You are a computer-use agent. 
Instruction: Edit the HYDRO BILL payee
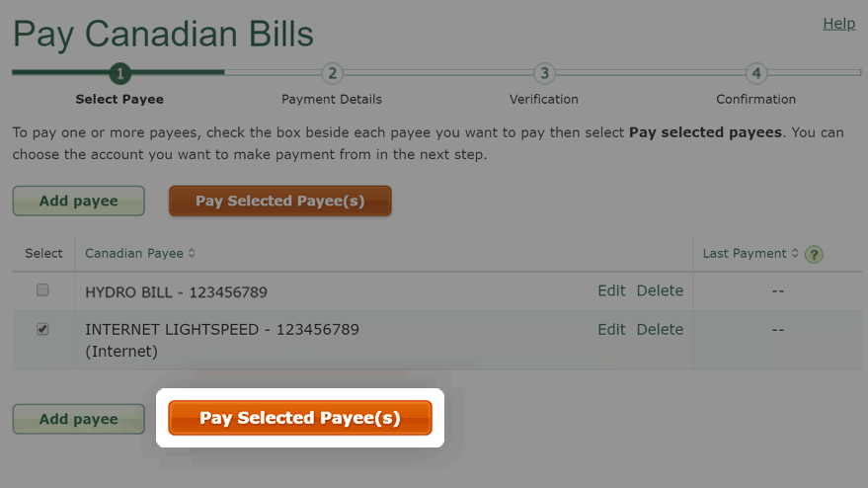611,290
